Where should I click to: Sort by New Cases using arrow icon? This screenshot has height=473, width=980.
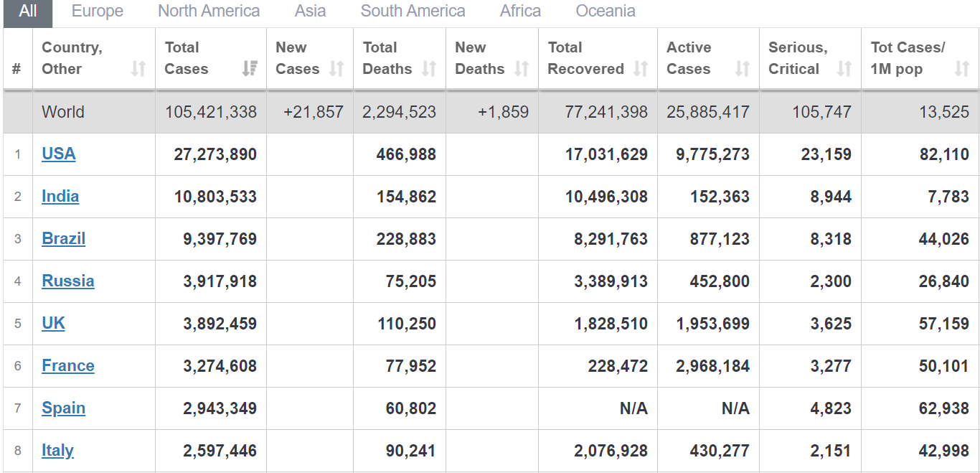coord(336,69)
